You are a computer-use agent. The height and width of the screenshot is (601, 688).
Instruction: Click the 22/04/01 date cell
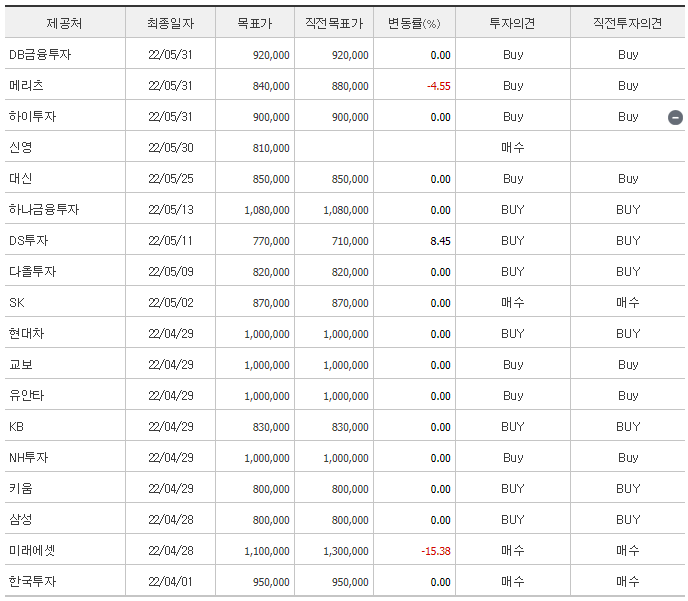tap(170, 582)
